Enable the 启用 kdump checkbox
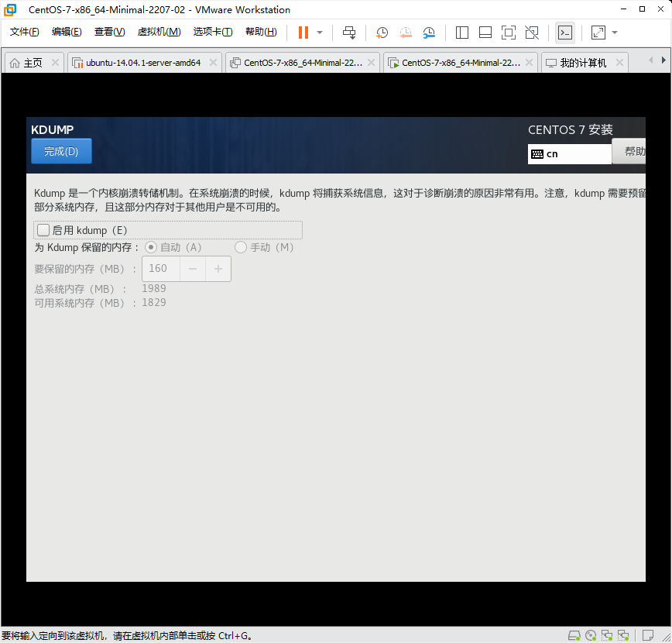Screen dimensions: 672x643 43,230
